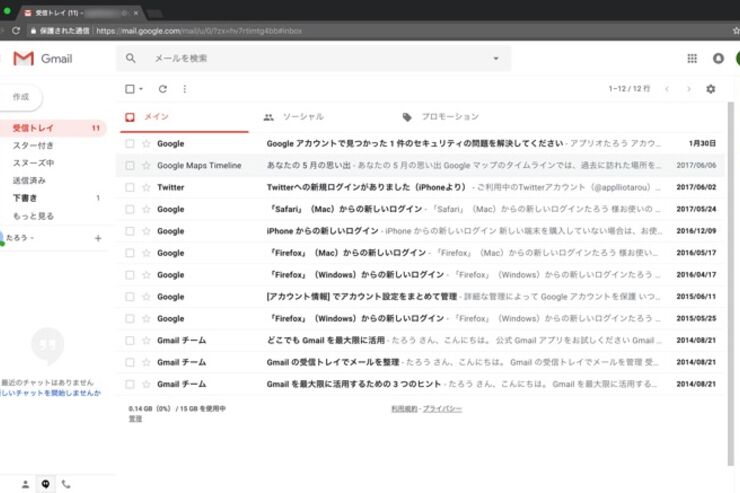Screen dimensions: 740x493
Task: Open the Google apps grid
Action: 692,58
